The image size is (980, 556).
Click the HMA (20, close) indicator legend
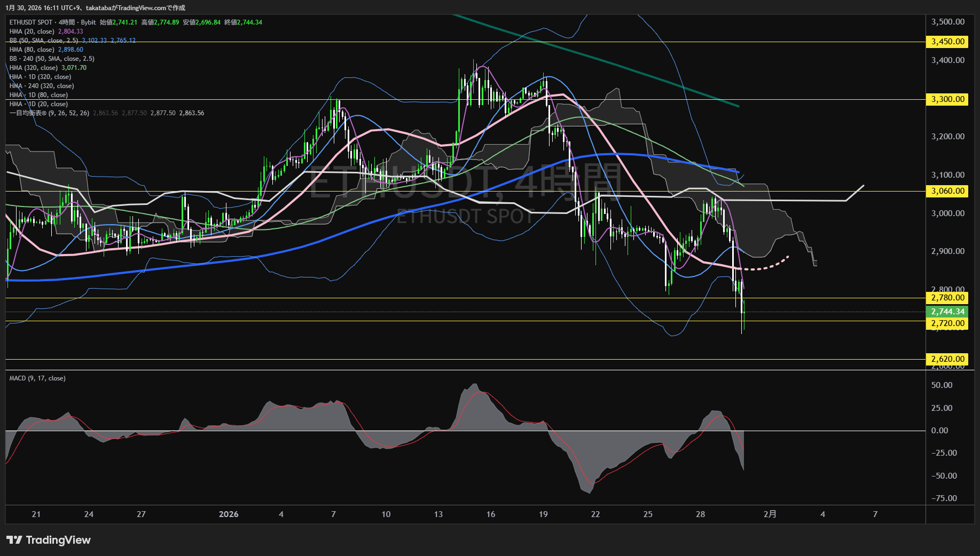[32, 31]
